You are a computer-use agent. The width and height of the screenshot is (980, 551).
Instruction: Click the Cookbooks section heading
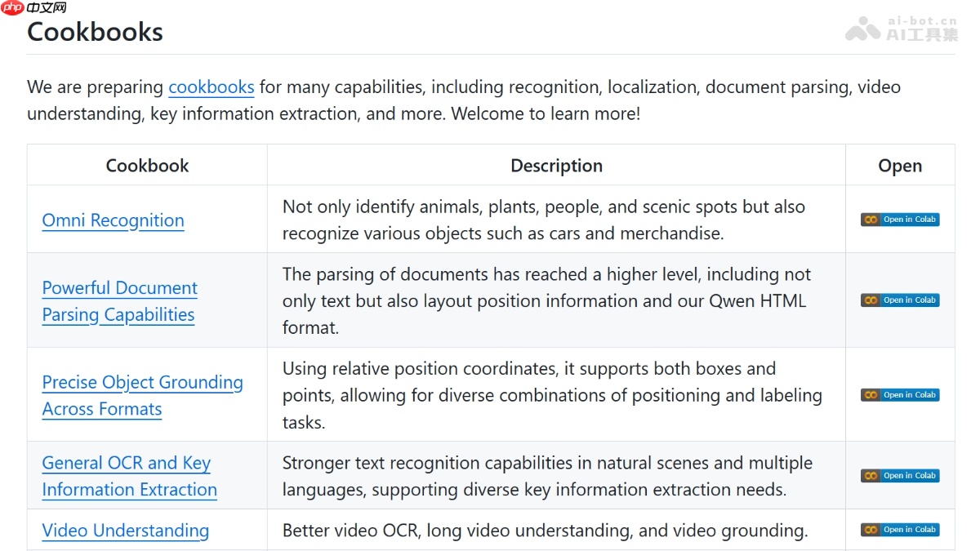pos(95,32)
